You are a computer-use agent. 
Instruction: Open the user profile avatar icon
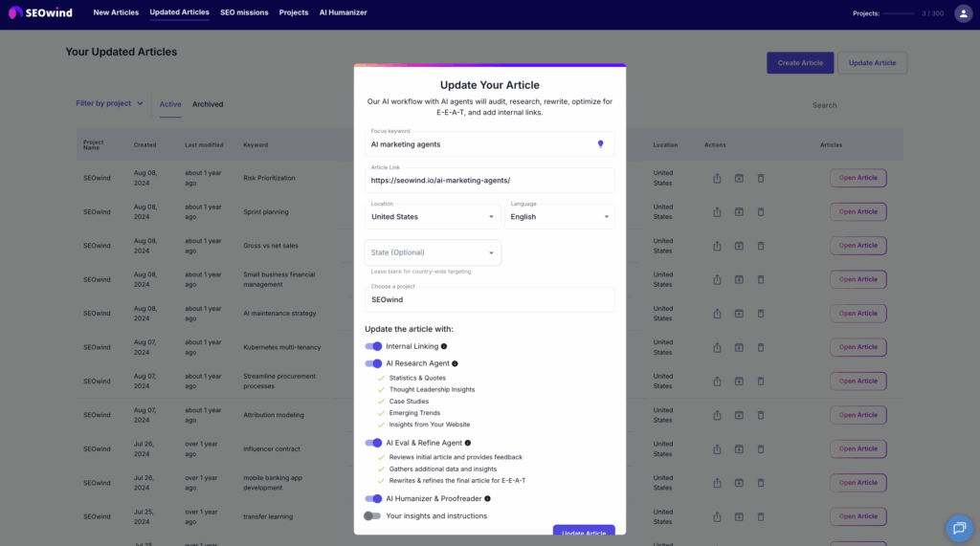[x=963, y=12]
